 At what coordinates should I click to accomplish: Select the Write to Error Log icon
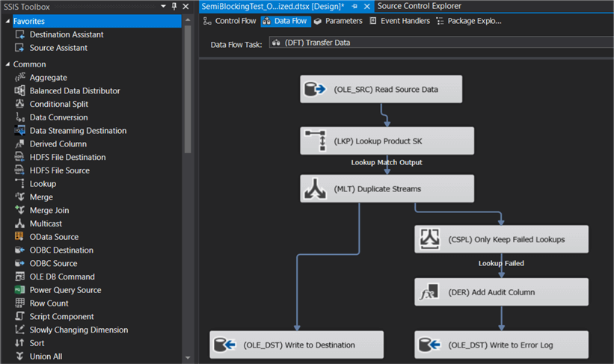(429, 345)
